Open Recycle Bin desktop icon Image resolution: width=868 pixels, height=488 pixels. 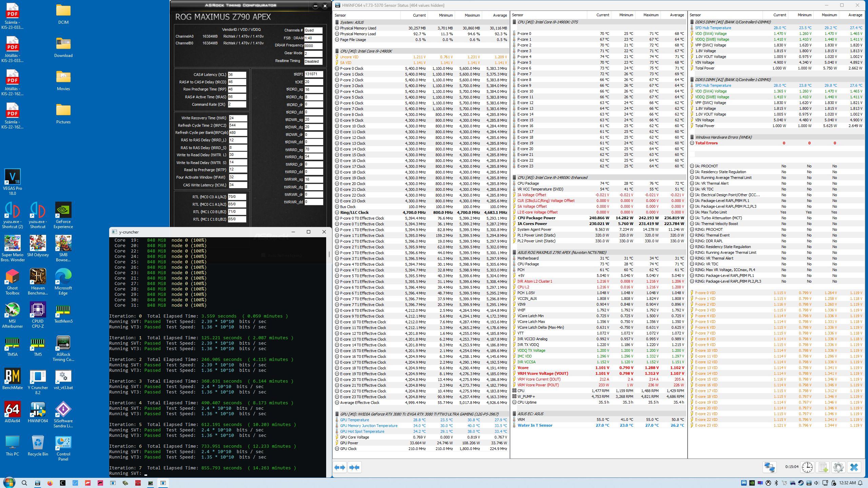38,445
